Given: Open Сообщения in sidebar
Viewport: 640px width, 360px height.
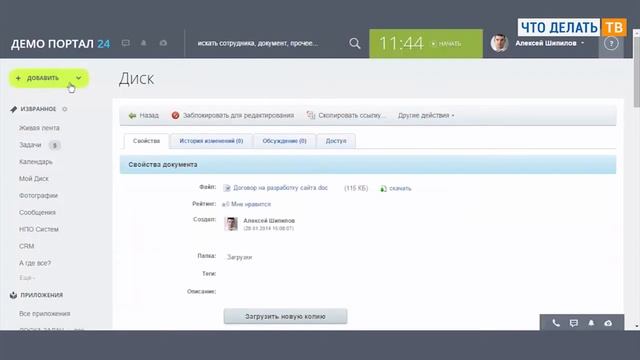Looking at the screenshot, I should pyautogui.click(x=37, y=213).
